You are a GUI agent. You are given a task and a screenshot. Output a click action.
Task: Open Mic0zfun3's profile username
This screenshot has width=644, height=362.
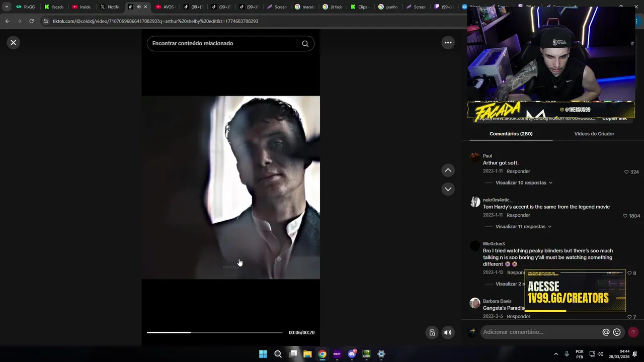coord(494,244)
